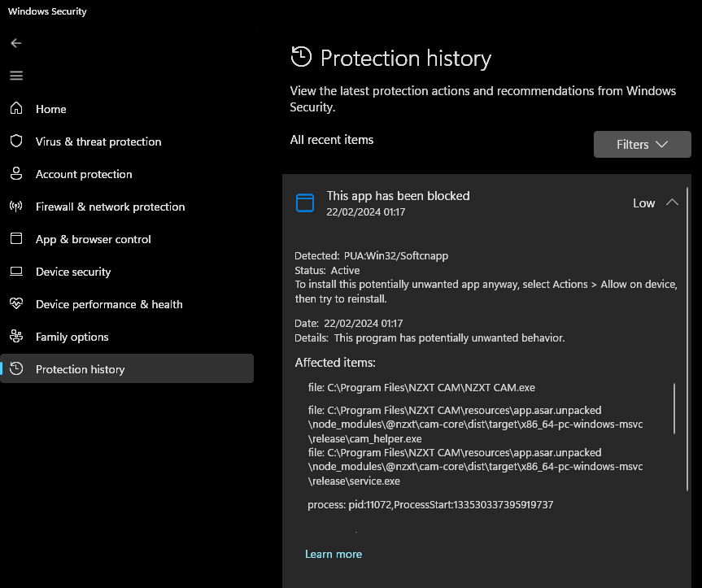Click the Home house icon

(x=16, y=108)
